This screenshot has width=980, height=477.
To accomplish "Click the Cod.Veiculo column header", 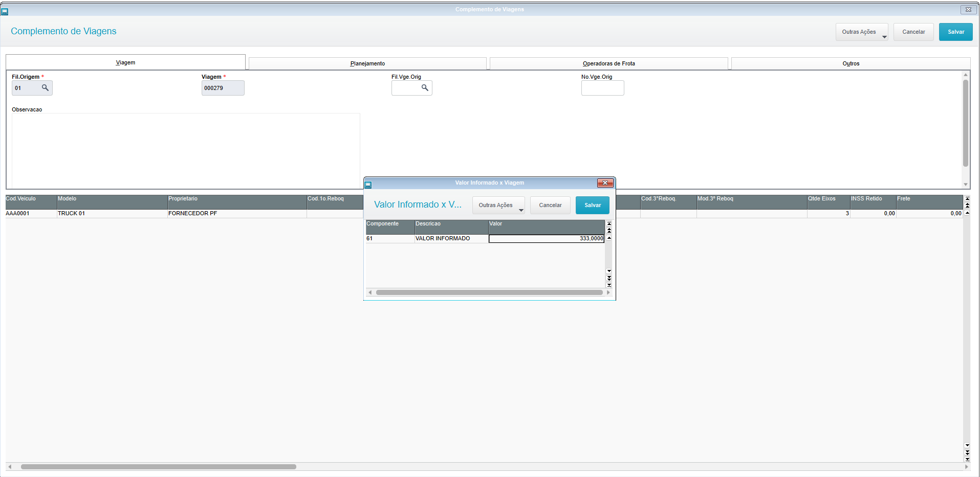I will [x=31, y=202].
